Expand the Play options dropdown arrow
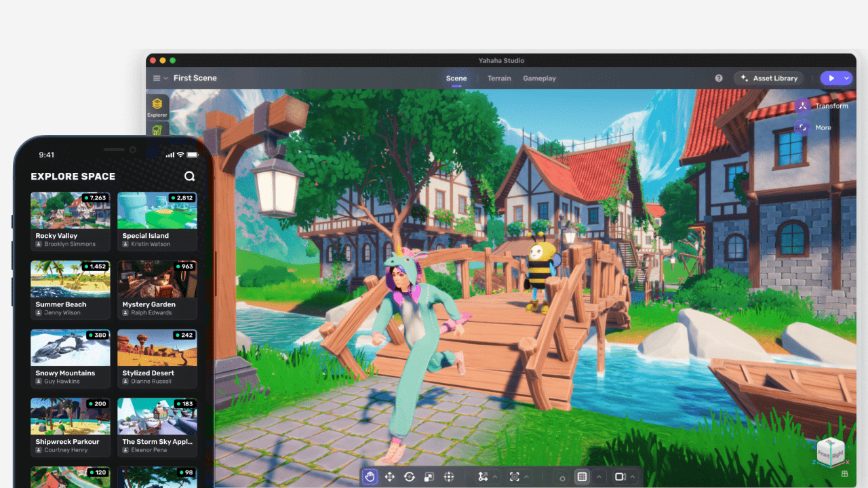The height and width of the screenshot is (488, 868). point(847,79)
